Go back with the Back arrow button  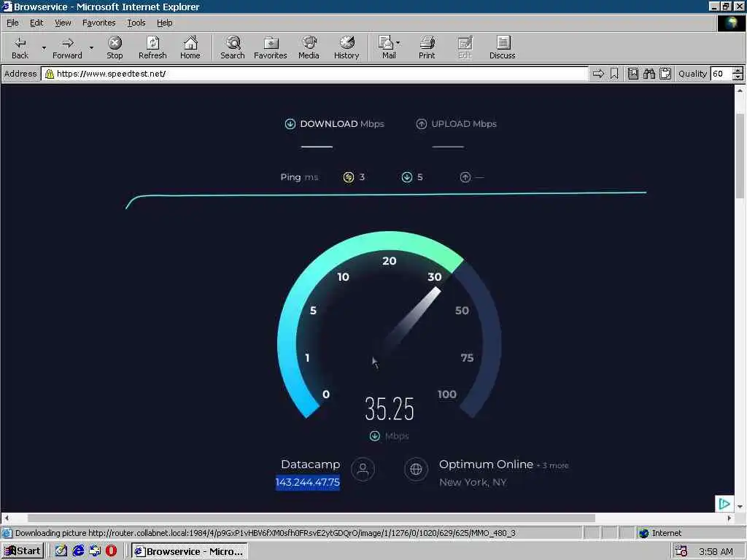20,47
